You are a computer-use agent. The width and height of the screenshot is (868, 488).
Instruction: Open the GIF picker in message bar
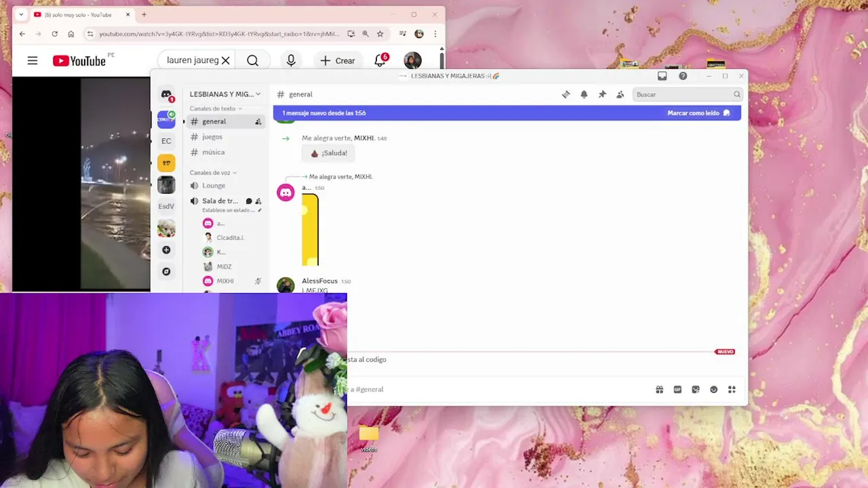click(677, 390)
